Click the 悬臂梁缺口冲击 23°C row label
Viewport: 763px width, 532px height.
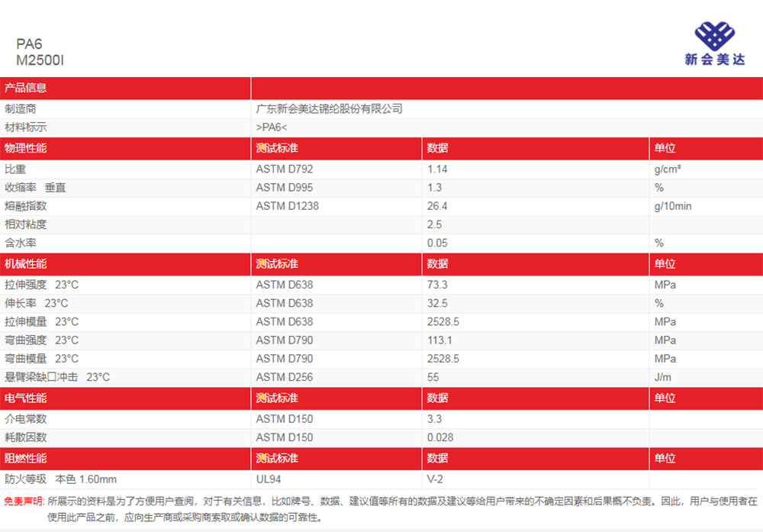click(x=57, y=377)
